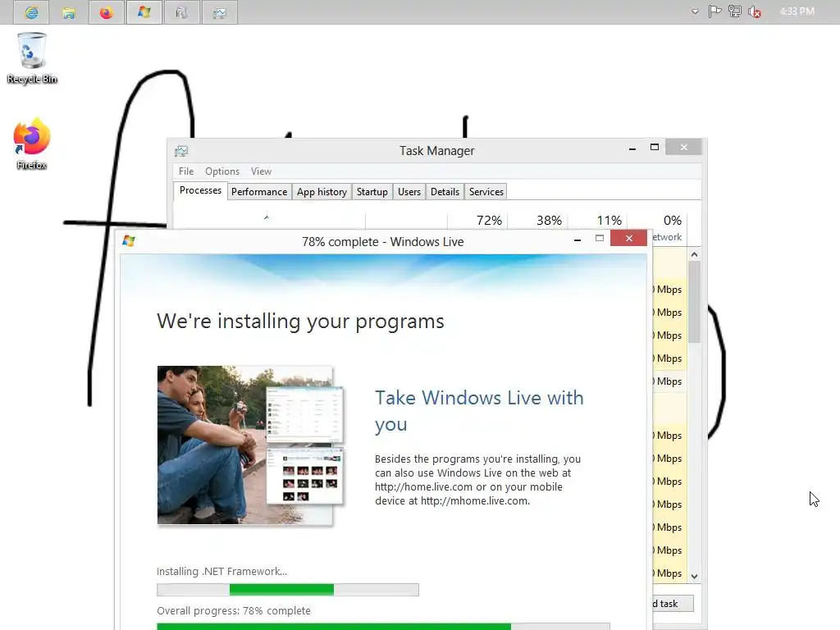The image size is (840, 630).
Task: Sort by the 11% column header
Action: click(x=597, y=221)
